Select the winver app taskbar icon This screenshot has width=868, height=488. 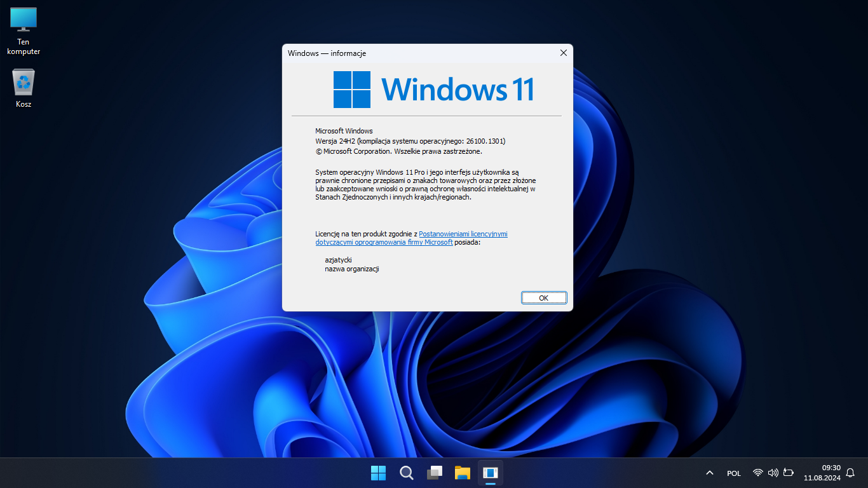(x=490, y=473)
